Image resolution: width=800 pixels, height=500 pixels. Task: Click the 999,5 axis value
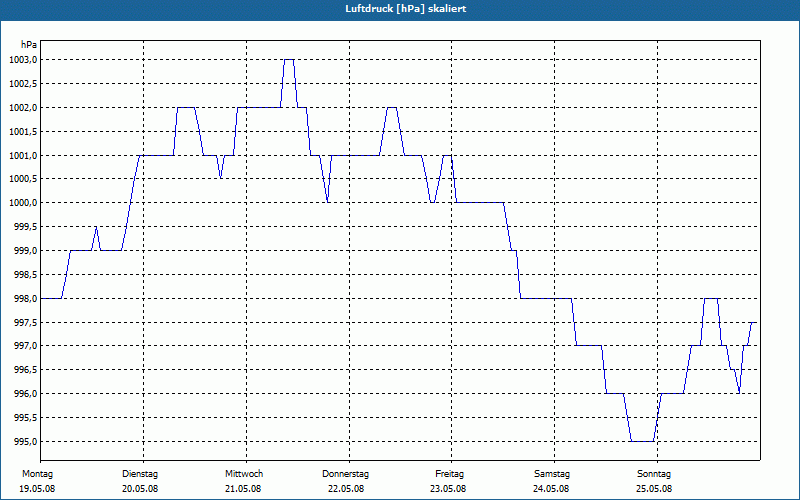tap(25, 227)
